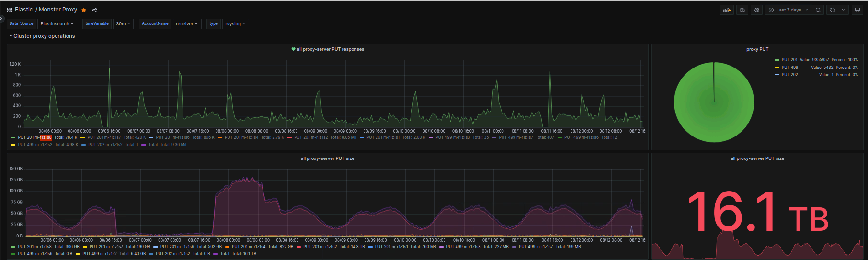
Task: Cycle view mode using the monitor icon
Action: (x=857, y=10)
